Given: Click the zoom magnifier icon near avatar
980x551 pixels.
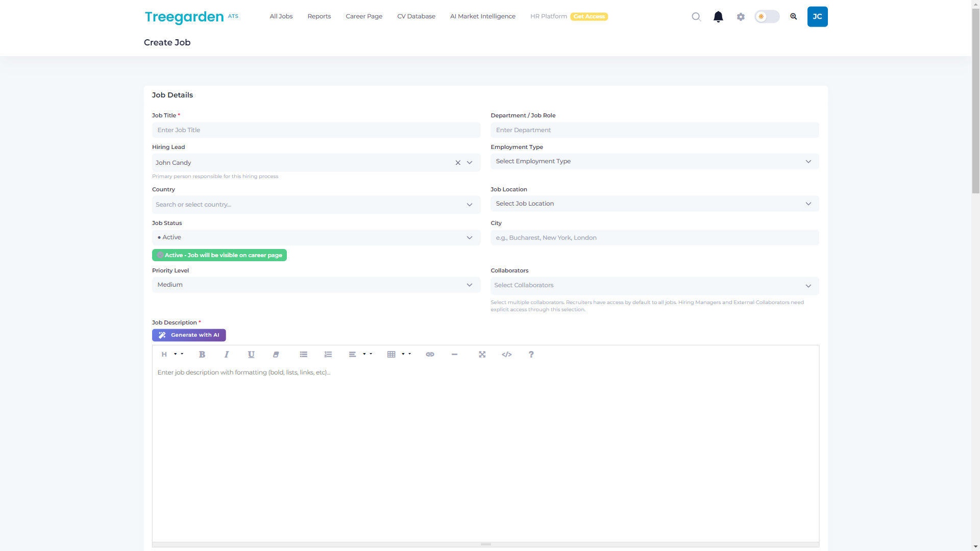Looking at the screenshot, I should coord(794,17).
